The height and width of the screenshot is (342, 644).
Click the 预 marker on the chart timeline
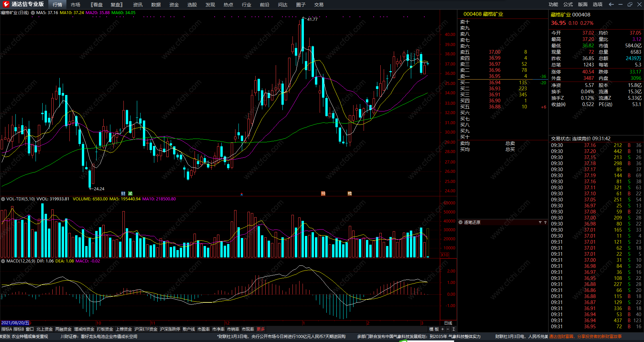click(323, 194)
